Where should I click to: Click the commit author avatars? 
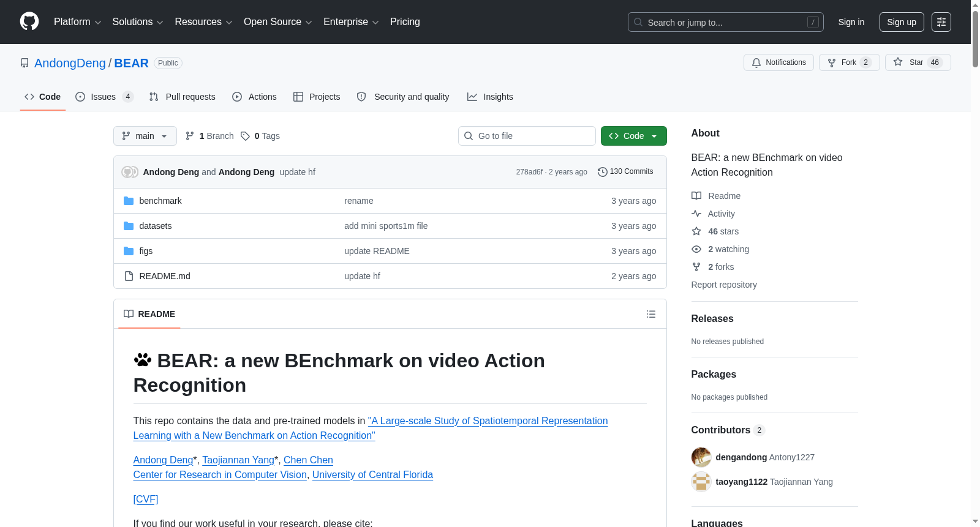coord(130,172)
